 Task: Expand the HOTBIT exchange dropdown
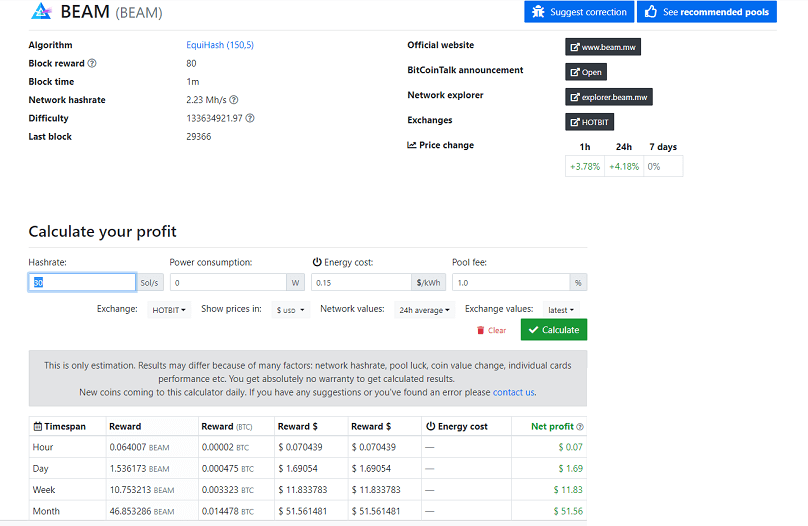(x=169, y=310)
